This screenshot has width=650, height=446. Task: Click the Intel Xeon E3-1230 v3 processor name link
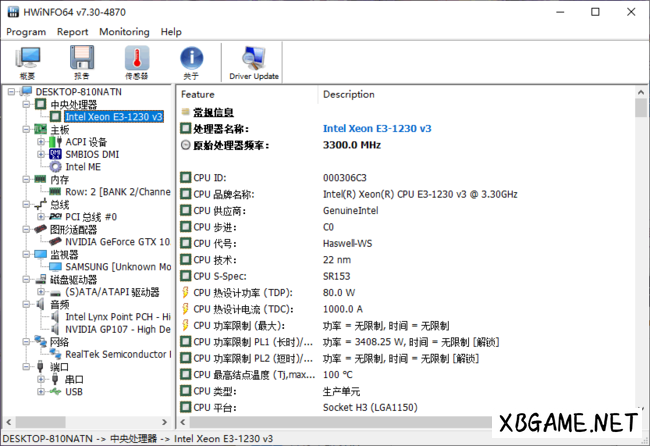click(x=377, y=129)
